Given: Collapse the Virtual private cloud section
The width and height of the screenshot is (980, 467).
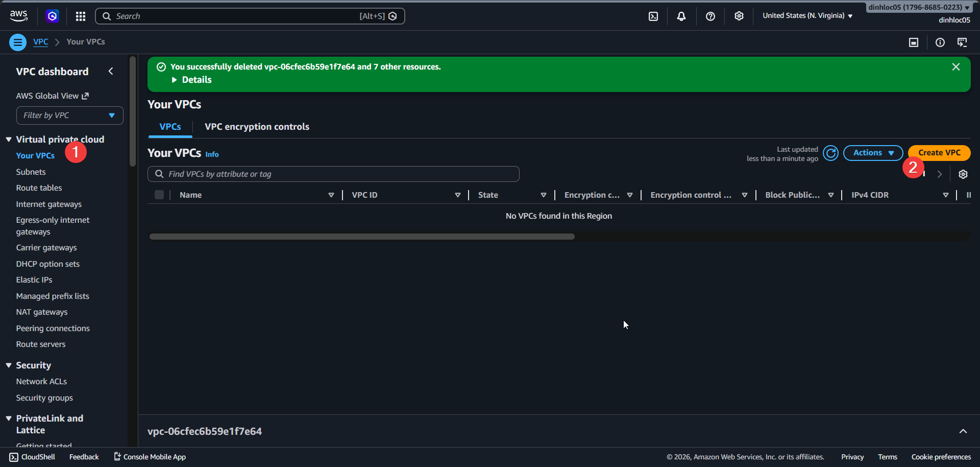Looking at the screenshot, I should [x=8, y=138].
